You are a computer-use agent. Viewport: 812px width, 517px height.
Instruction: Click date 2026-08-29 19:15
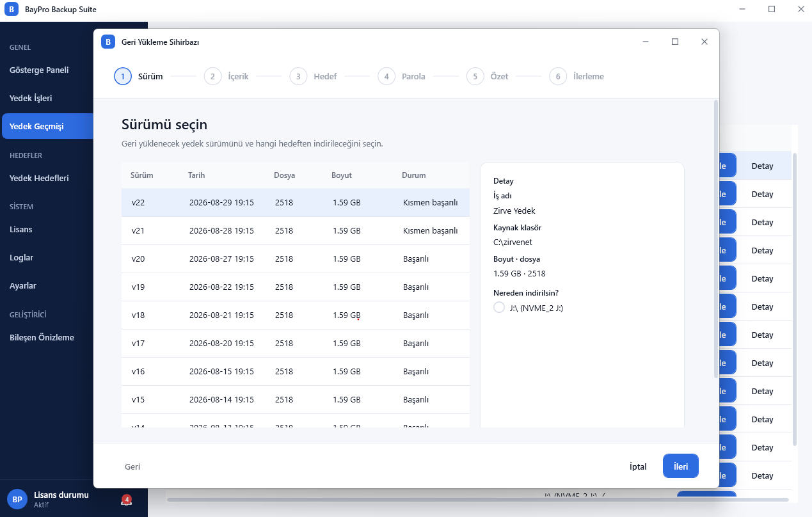[221, 203]
